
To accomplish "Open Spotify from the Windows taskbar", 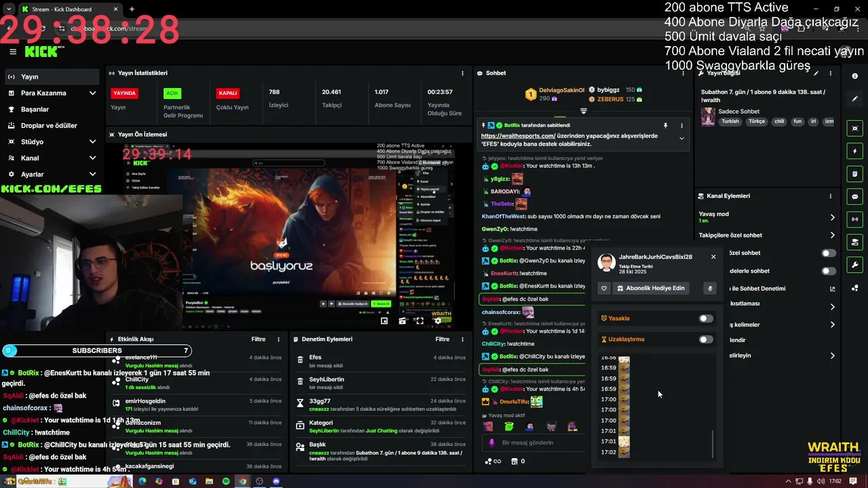I will 226,481.
